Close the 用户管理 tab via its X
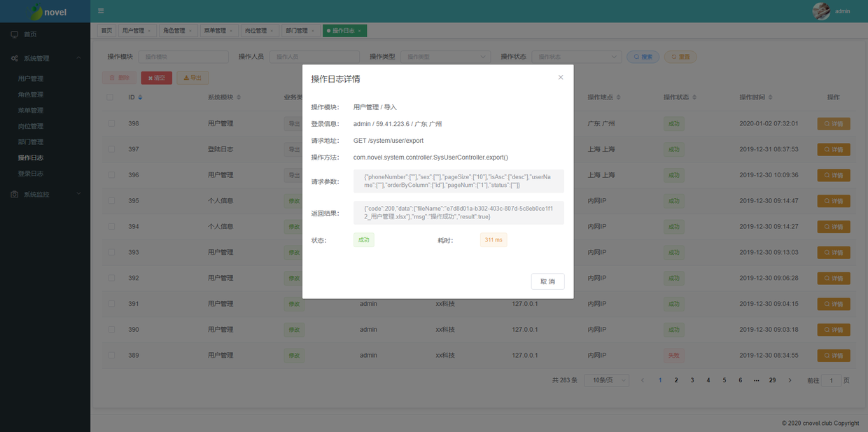The width and height of the screenshot is (868, 432). [149, 31]
